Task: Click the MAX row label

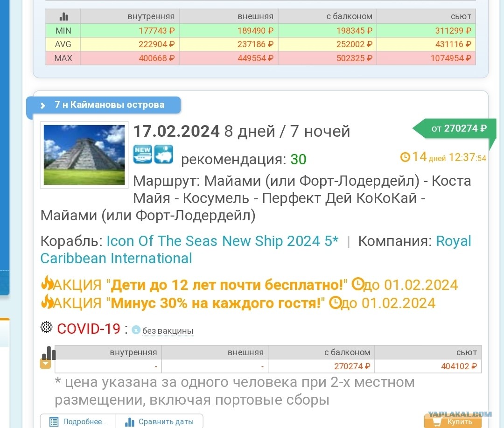Action: (63, 58)
